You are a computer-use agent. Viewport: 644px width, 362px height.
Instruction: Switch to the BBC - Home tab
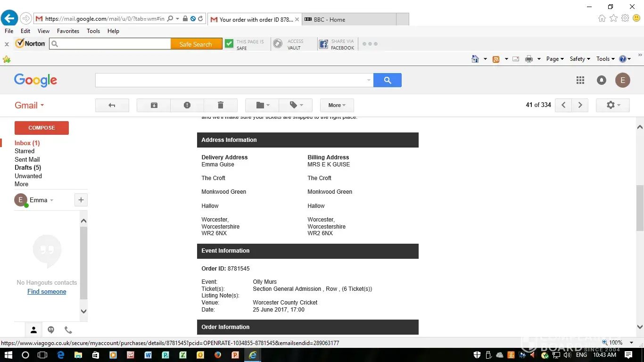349,20
